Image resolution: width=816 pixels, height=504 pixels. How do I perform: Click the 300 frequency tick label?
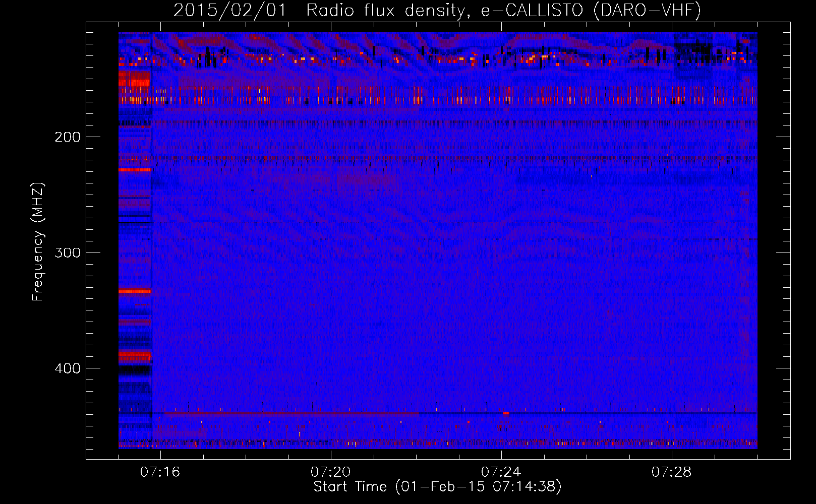coord(67,253)
